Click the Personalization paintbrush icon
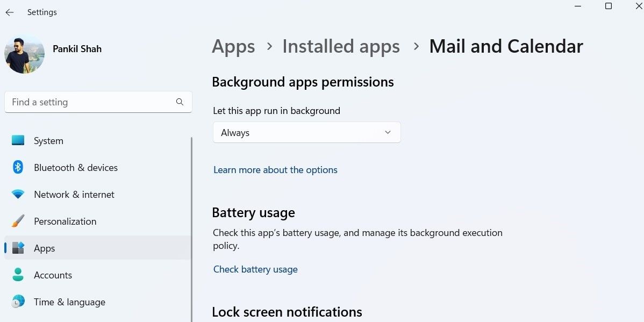644x322 pixels. 18,221
